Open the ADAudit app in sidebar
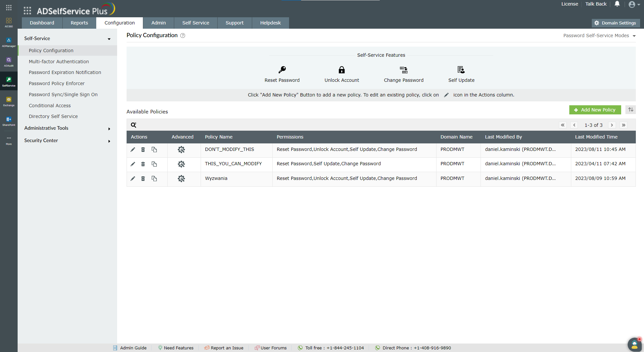 pos(9,62)
